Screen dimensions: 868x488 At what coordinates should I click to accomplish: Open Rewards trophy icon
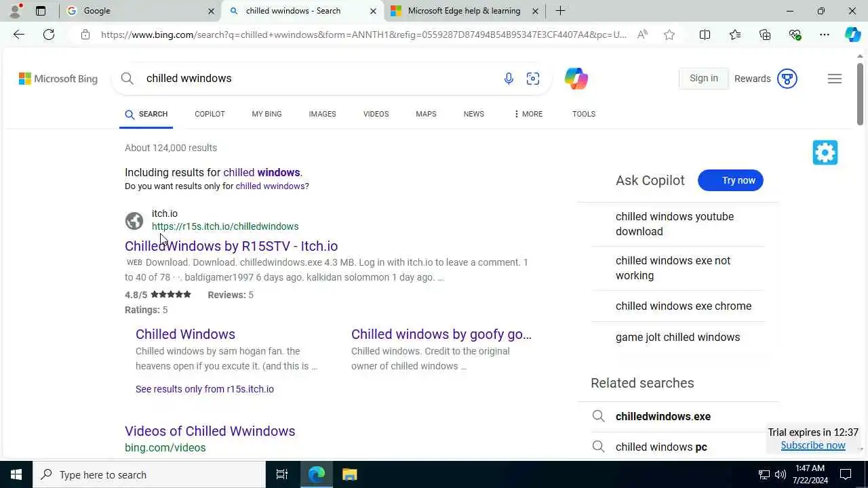tap(787, 79)
